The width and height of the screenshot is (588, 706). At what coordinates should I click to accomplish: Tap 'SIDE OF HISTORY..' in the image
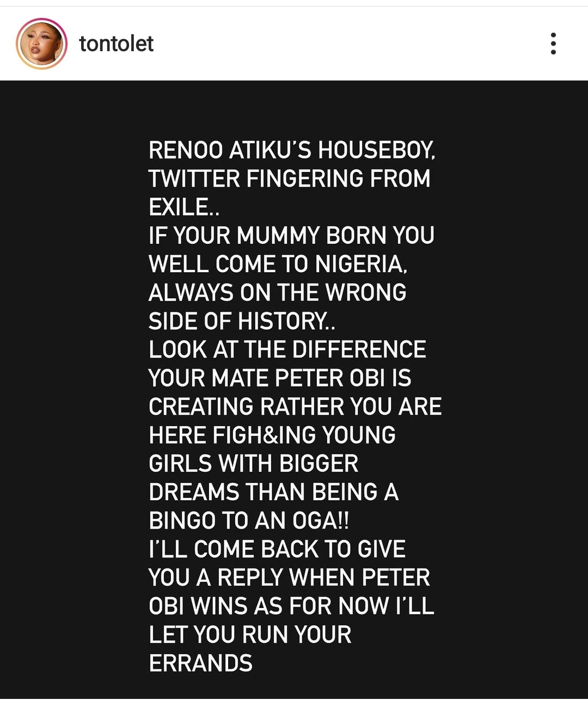tap(242, 321)
